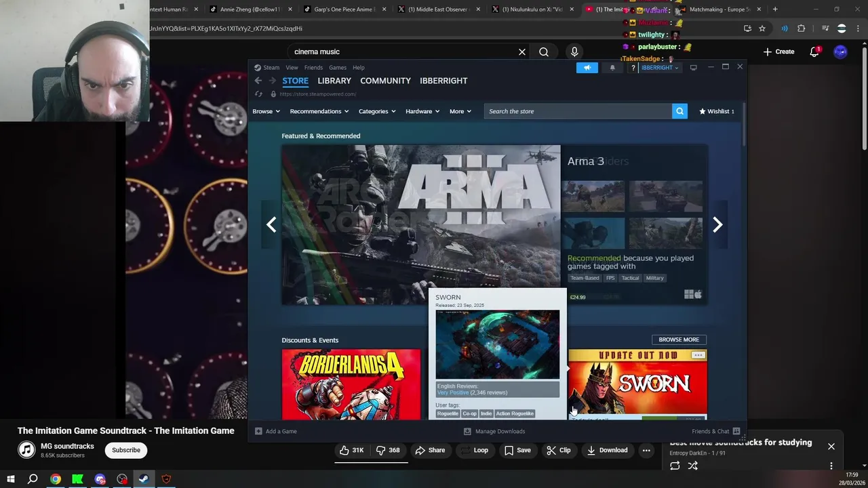868x488 pixels.
Task: Select the STORE tab
Action: point(295,81)
